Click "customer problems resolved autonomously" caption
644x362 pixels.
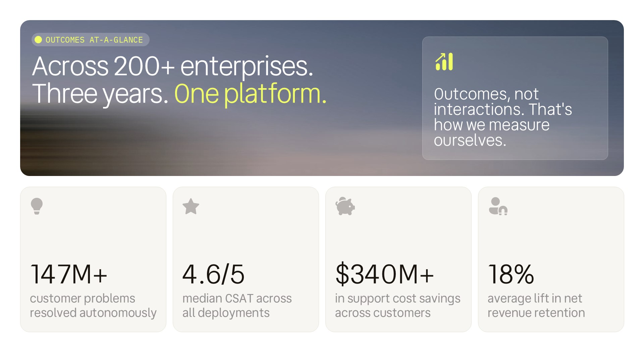[x=93, y=306]
